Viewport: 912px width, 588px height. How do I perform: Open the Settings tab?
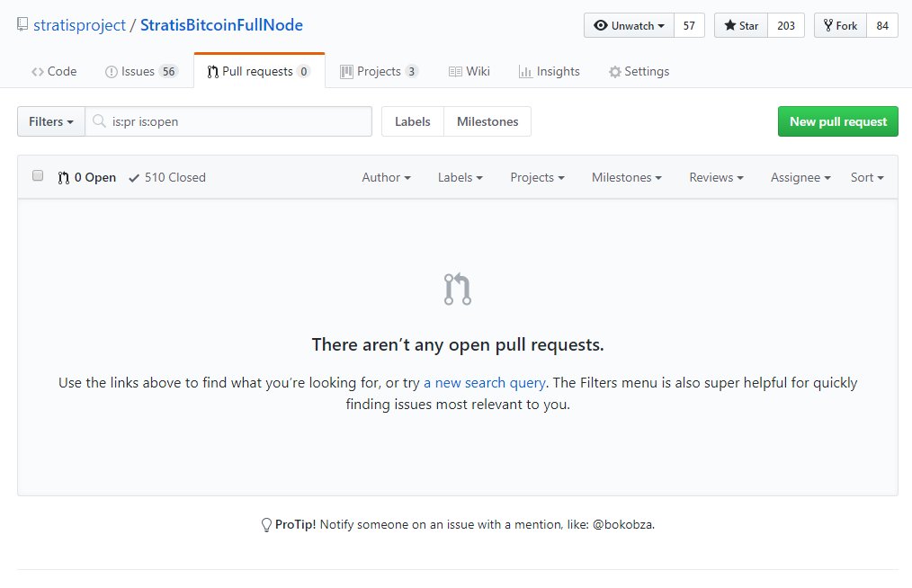[x=639, y=72]
